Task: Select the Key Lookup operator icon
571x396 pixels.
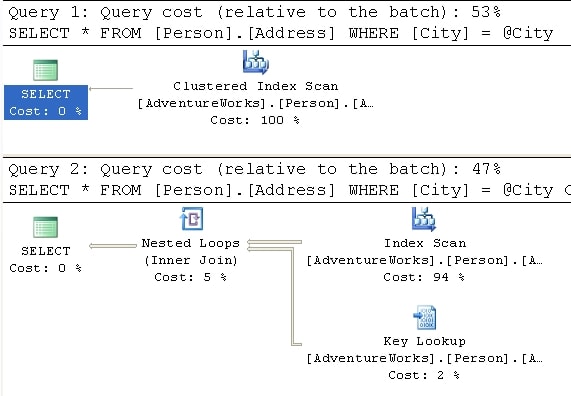Action: click(x=425, y=317)
